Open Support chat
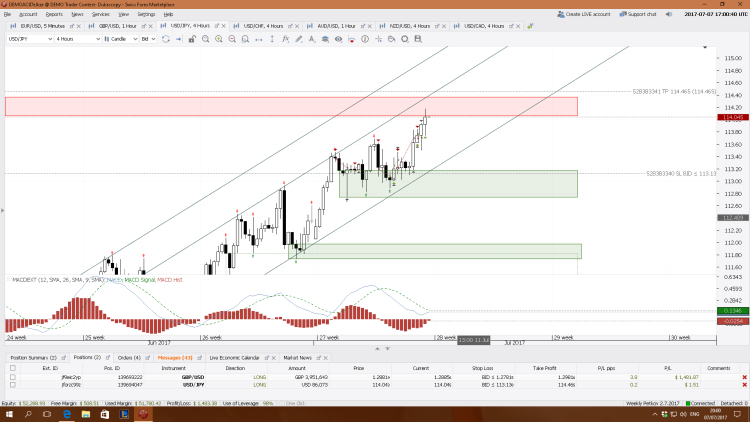The width and height of the screenshot is (750, 422). tap(638, 14)
